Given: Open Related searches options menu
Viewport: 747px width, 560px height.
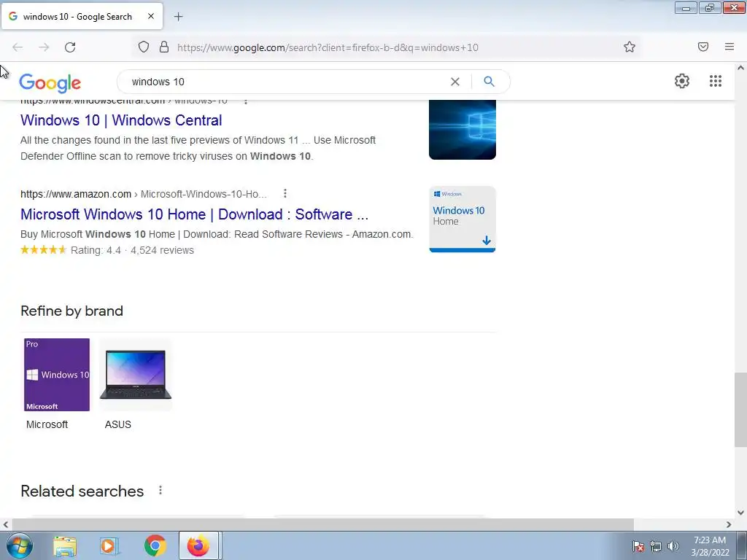Looking at the screenshot, I should coord(160,490).
